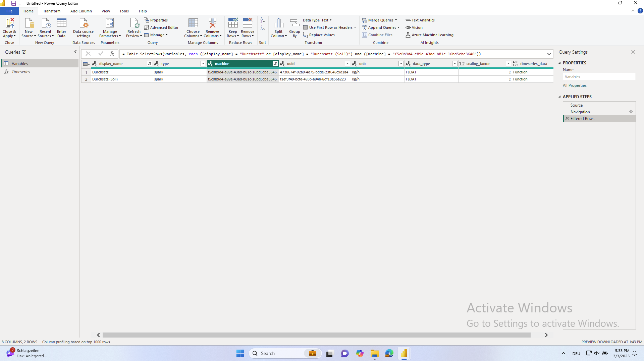Image resolution: width=644 pixels, height=361 pixels.
Task: Open Data source settings
Action: click(x=83, y=23)
